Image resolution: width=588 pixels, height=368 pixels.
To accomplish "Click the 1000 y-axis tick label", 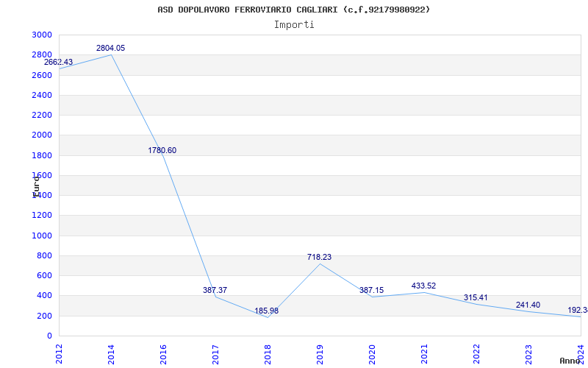I will coord(42,236).
